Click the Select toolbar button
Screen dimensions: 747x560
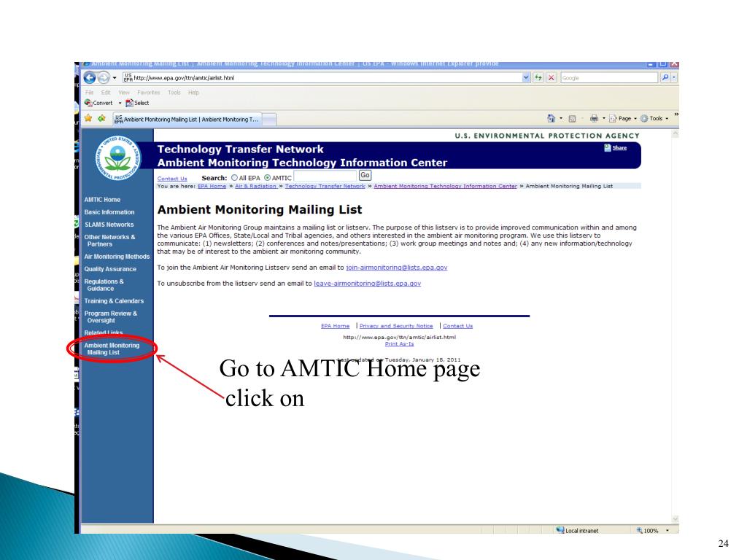click(x=137, y=103)
